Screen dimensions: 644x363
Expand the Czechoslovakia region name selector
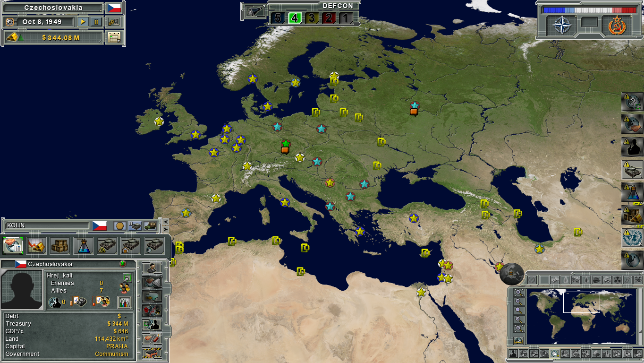coord(53,8)
